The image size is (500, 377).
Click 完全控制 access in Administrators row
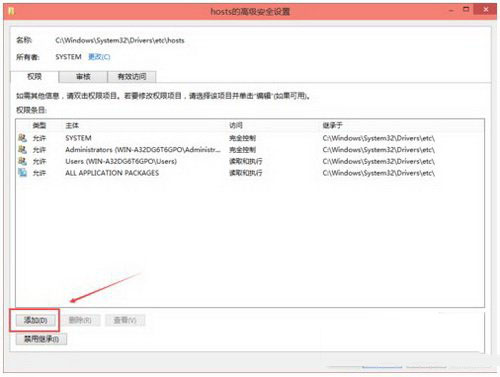[x=242, y=150]
